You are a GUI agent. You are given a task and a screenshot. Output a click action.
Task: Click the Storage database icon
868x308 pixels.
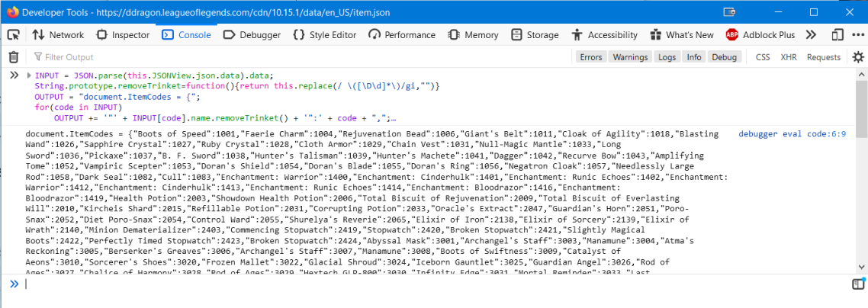point(516,35)
